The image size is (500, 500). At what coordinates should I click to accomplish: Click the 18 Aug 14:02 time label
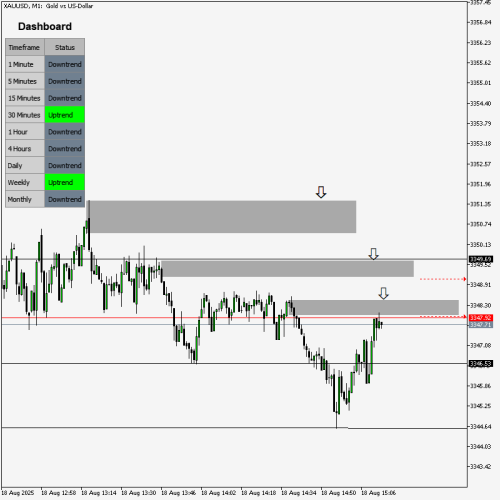pyautogui.click(x=218, y=493)
